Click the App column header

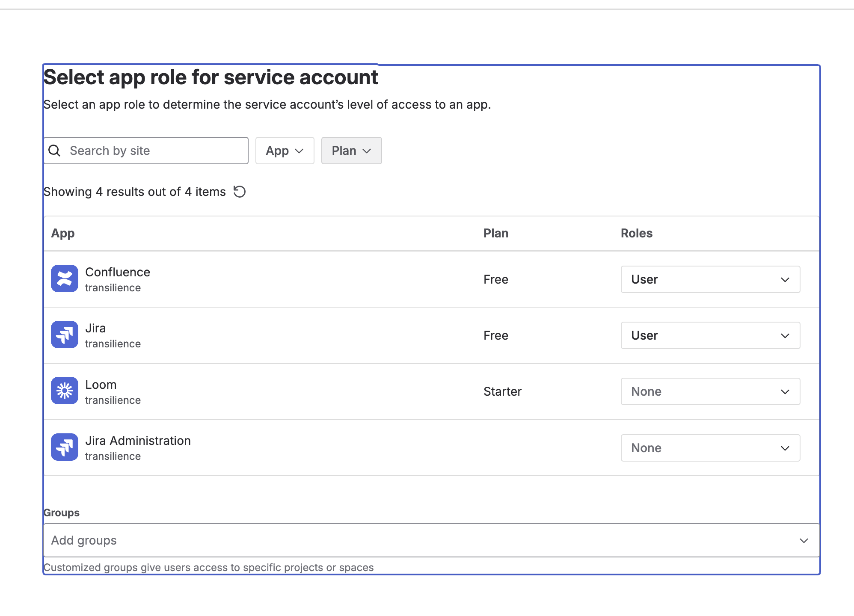click(x=63, y=233)
